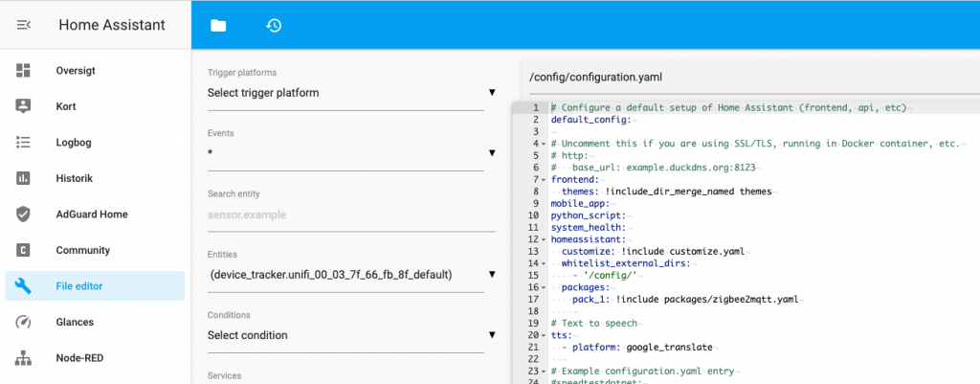
Task: Click line number 1 in the gutter
Action: click(535, 107)
